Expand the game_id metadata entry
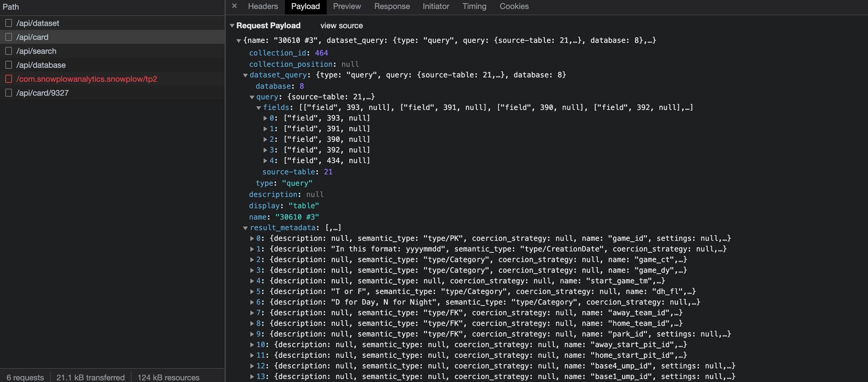The width and height of the screenshot is (868, 382). tap(252, 238)
